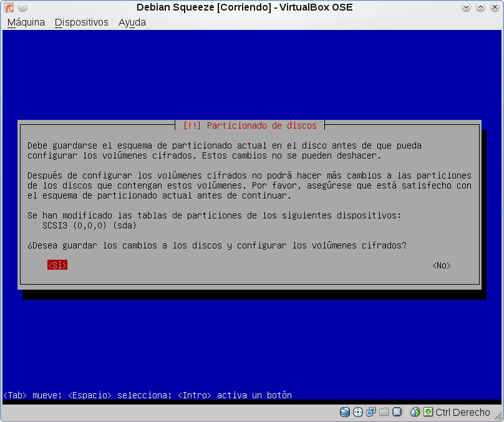Choose the <No> button
Screen dimensions: 504x422
coord(442,265)
